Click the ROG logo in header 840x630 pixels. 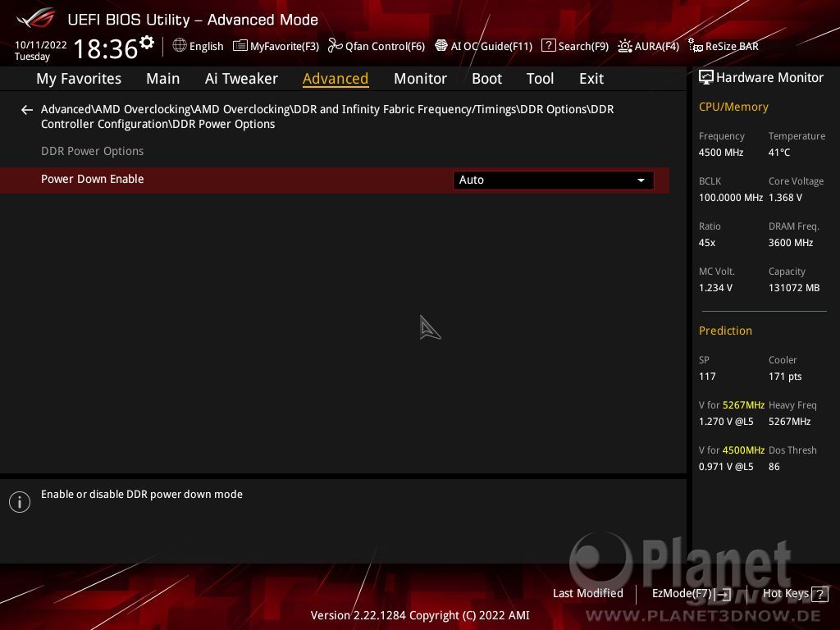pyautogui.click(x=36, y=18)
